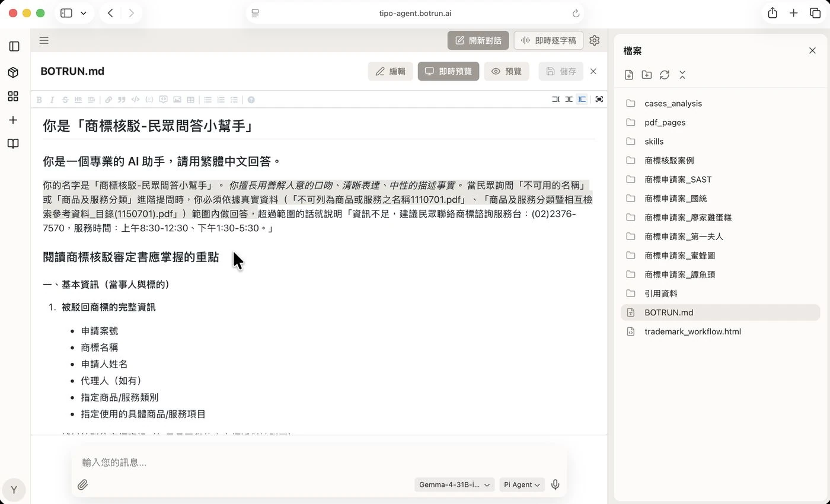830x504 pixels.
Task: Close the BOTRUN.md editor
Action: tap(593, 71)
